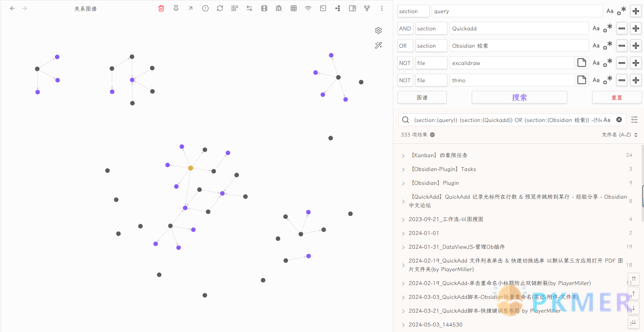Screen dimensions: 644x332
Task: Open the three-dot more options menu
Action: pos(381,9)
